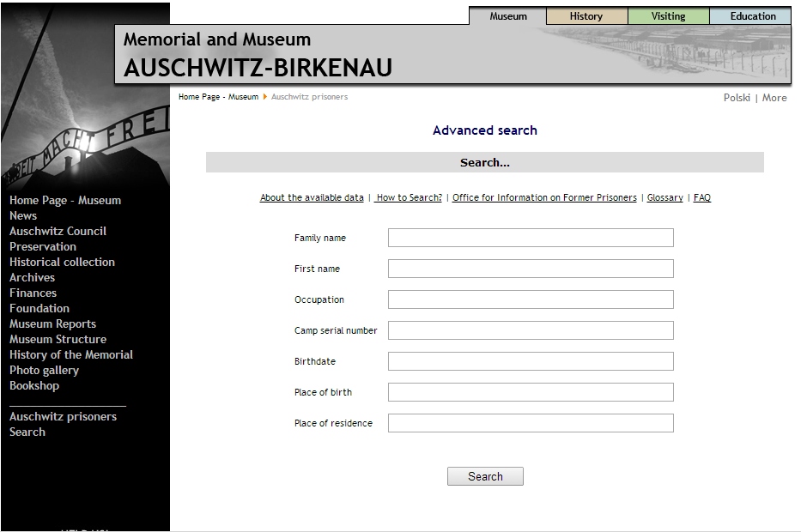Click into the First name field
The width and height of the screenshot is (801, 532).
tap(531, 269)
